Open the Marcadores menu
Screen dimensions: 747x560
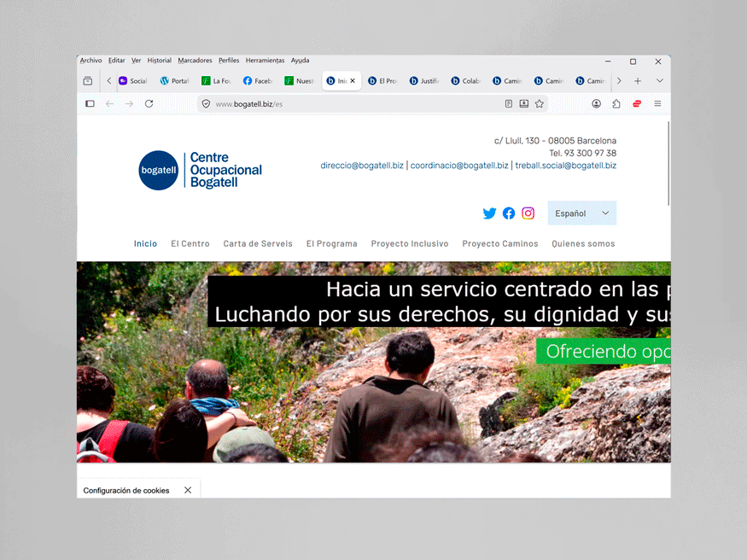click(x=195, y=61)
